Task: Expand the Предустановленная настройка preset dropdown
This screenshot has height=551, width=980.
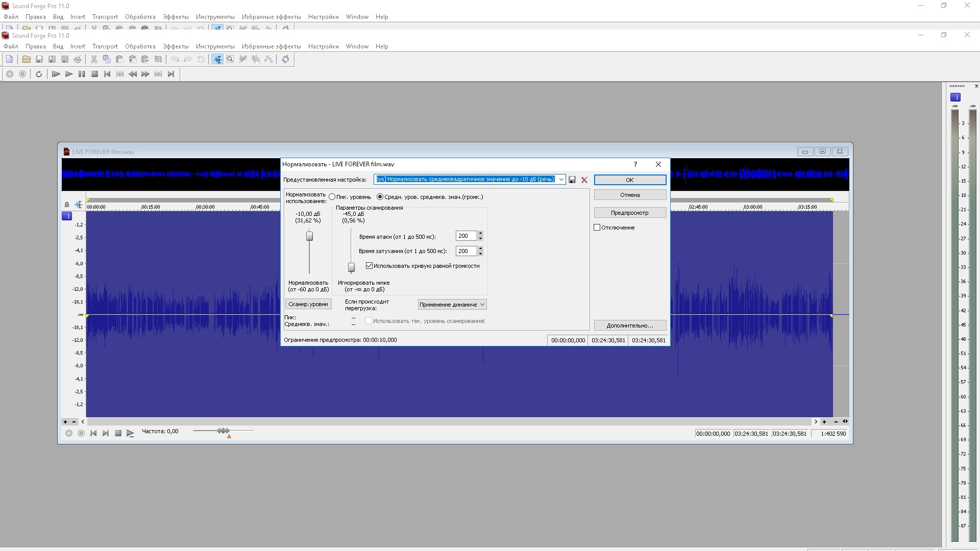Action: coord(561,180)
